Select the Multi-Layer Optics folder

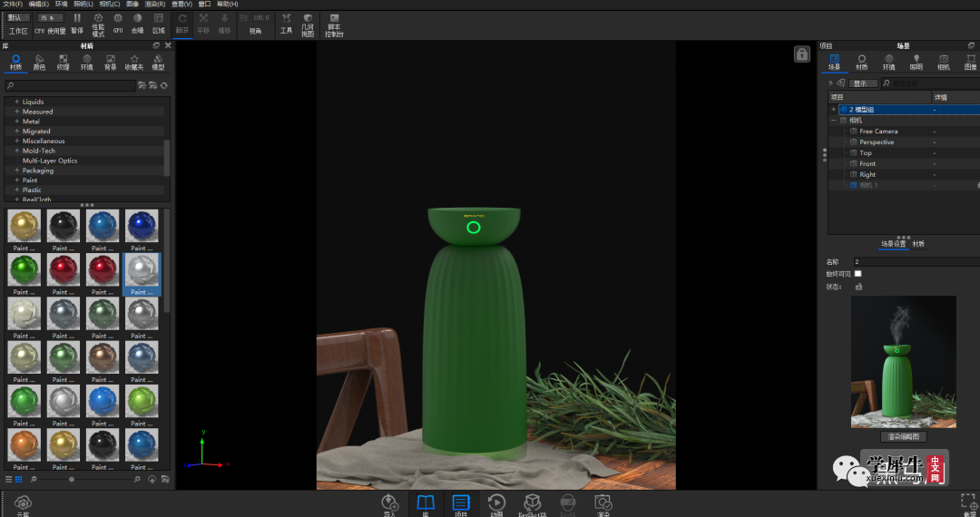[x=50, y=161]
